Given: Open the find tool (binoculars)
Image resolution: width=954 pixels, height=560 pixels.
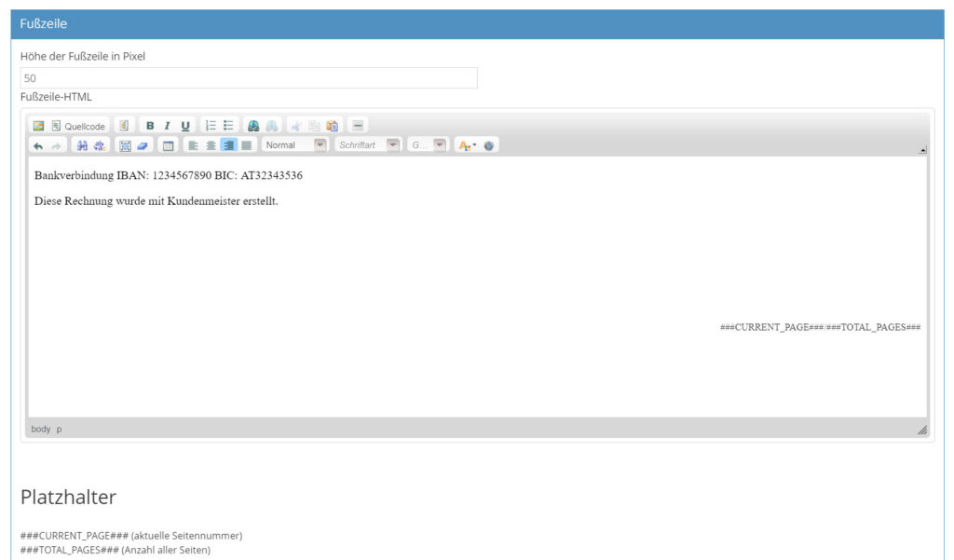Looking at the screenshot, I should 82,145.
